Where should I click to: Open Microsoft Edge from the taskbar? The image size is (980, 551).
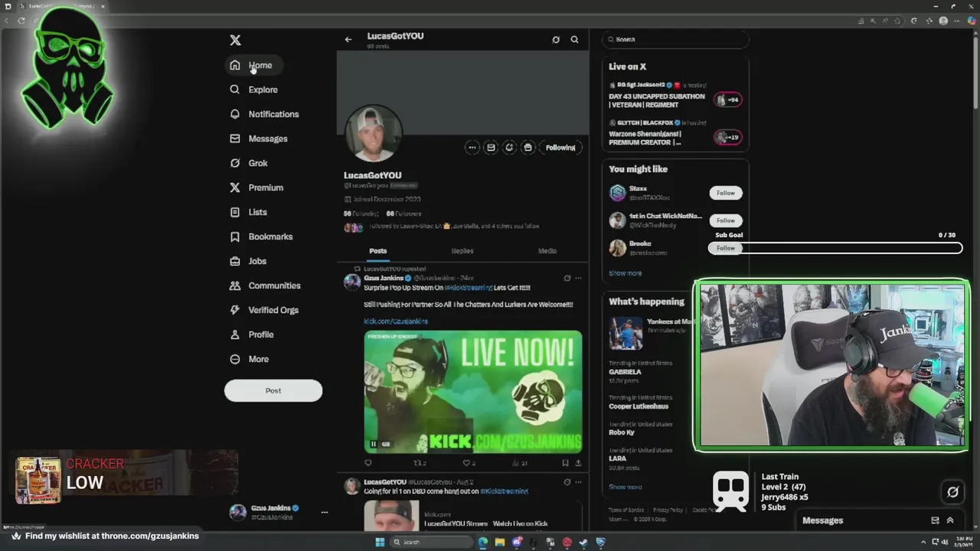482,543
